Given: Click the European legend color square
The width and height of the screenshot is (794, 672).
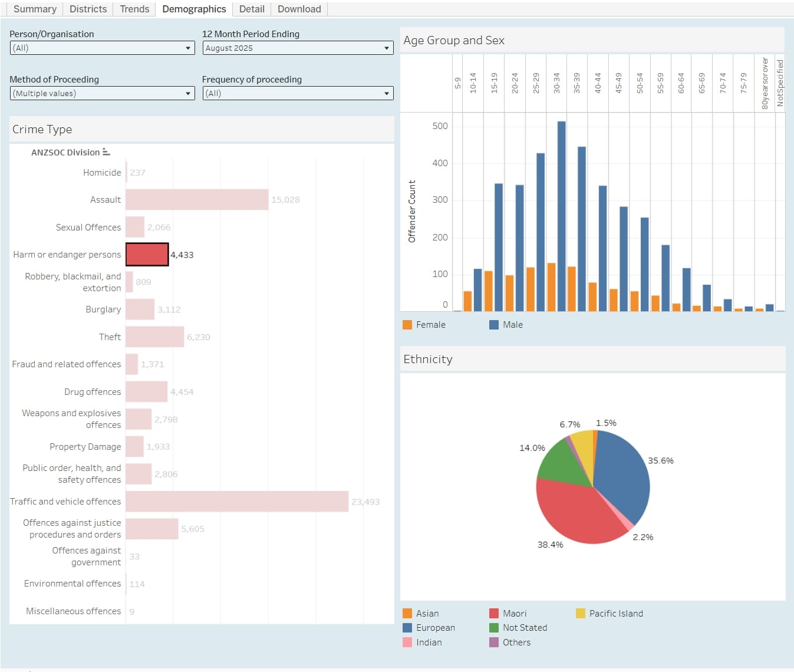Looking at the screenshot, I should [407, 628].
